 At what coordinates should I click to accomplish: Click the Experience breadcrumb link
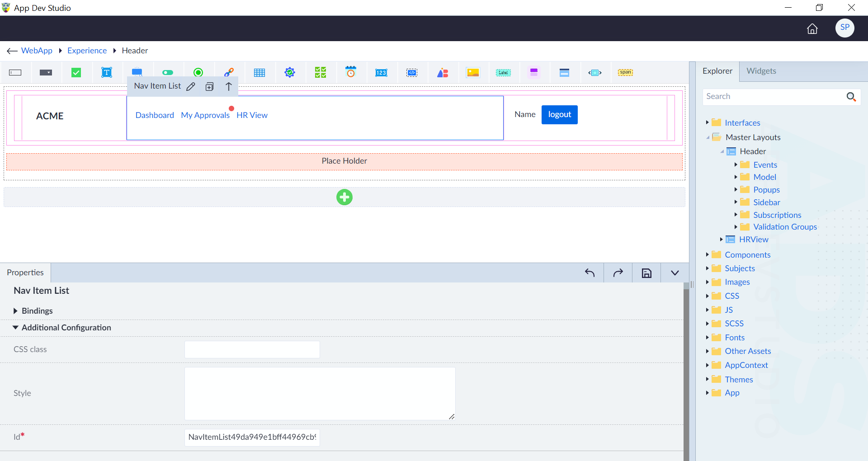coord(87,51)
